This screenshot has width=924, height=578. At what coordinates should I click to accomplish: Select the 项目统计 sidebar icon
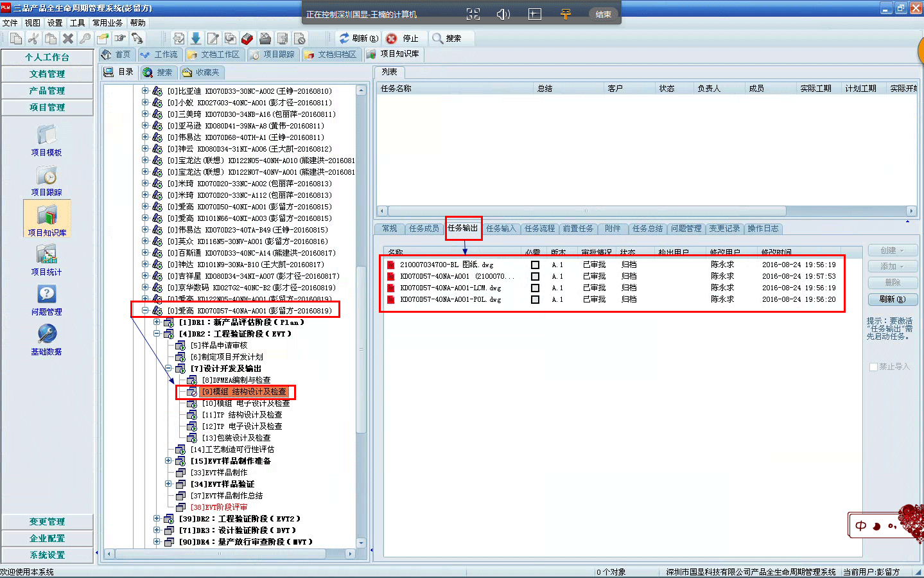pos(46,256)
